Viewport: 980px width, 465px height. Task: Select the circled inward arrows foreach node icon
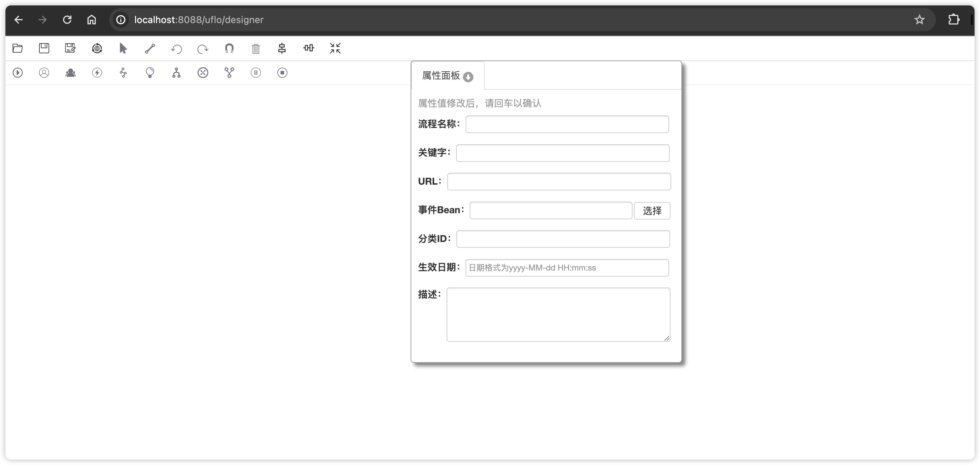[x=203, y=73]
